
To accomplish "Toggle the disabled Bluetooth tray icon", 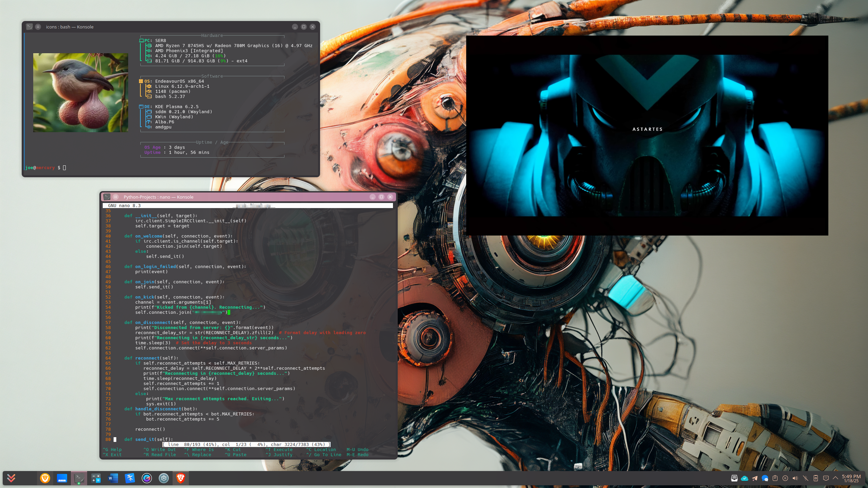I will [x=806, y=478].
